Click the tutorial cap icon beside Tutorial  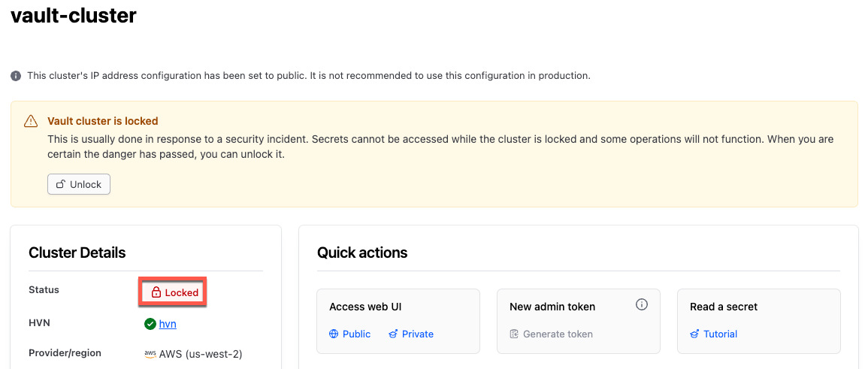(x=694, y=334)
